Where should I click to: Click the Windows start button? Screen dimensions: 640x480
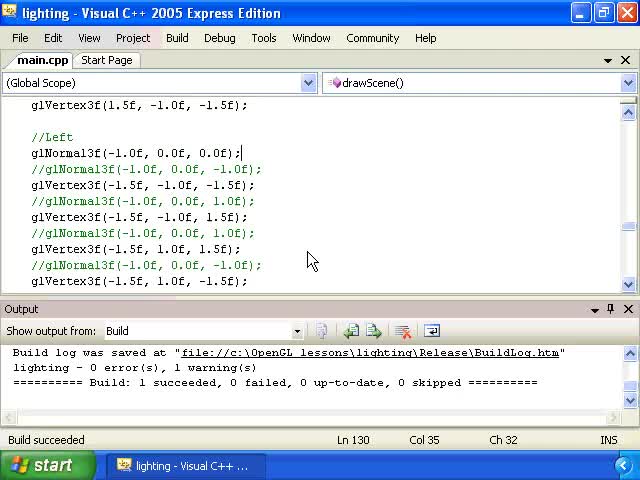coord(48,465)
